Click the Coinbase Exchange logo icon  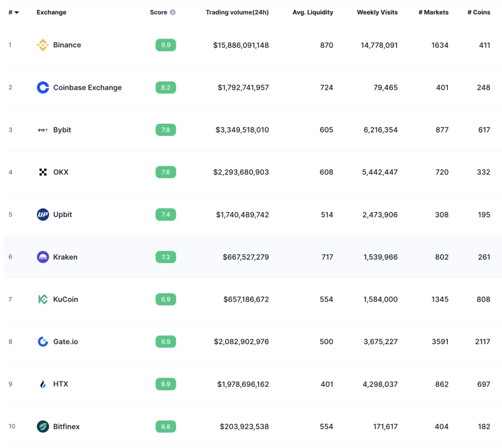tap(43, 87)
